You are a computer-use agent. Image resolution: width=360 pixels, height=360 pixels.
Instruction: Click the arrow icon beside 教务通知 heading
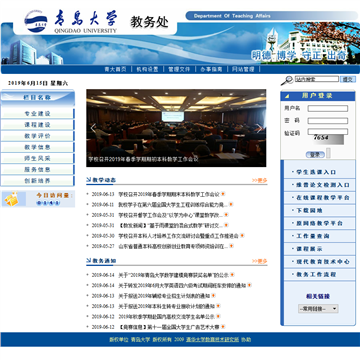[x=89, y=260]
